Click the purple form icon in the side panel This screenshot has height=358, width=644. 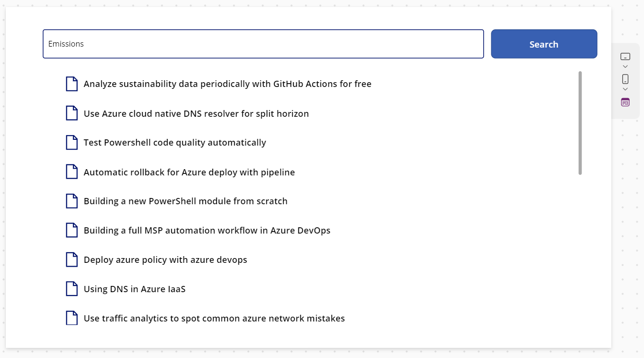tap(625, 102)
